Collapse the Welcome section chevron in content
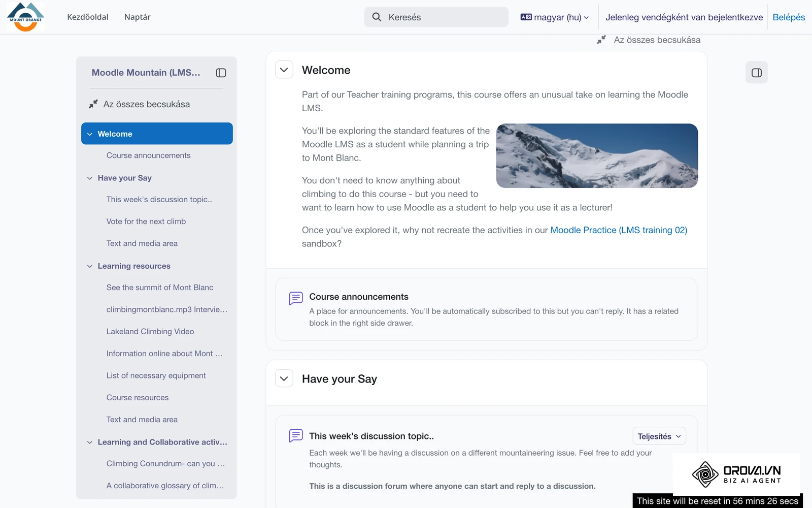The image size is (812, 508). (x=284, y=70)
